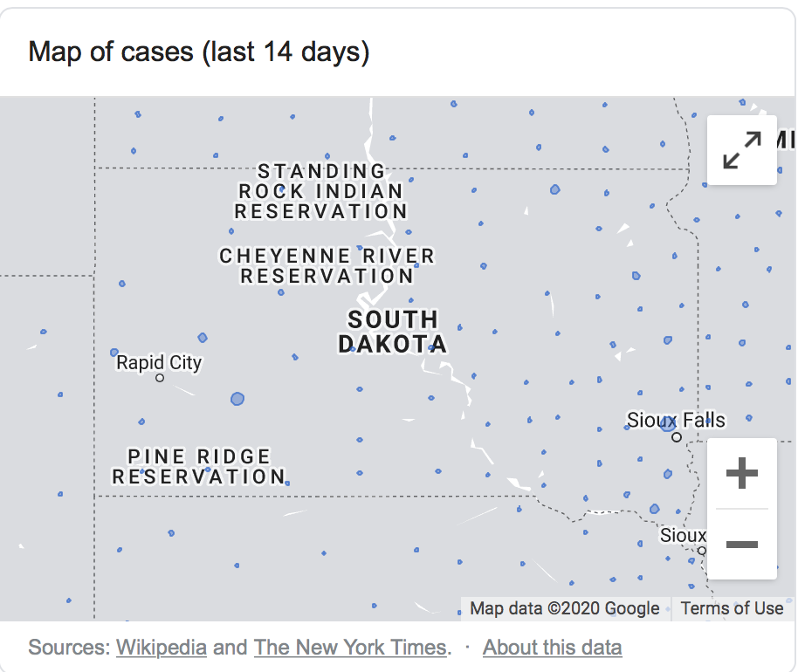This screenshot has height=672, width=798.
Task: Click the South Dakota state label
Action: (x=392, y=332)
